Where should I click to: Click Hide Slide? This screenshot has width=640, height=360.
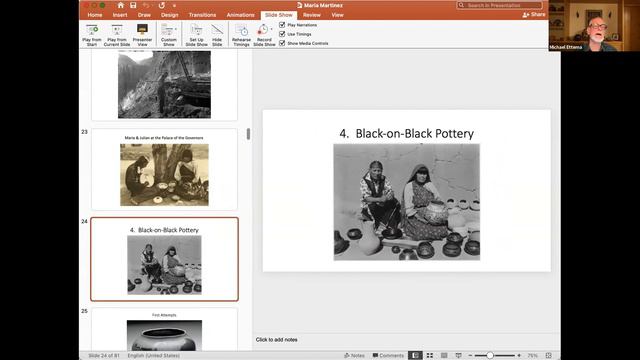tap(217, 35)
